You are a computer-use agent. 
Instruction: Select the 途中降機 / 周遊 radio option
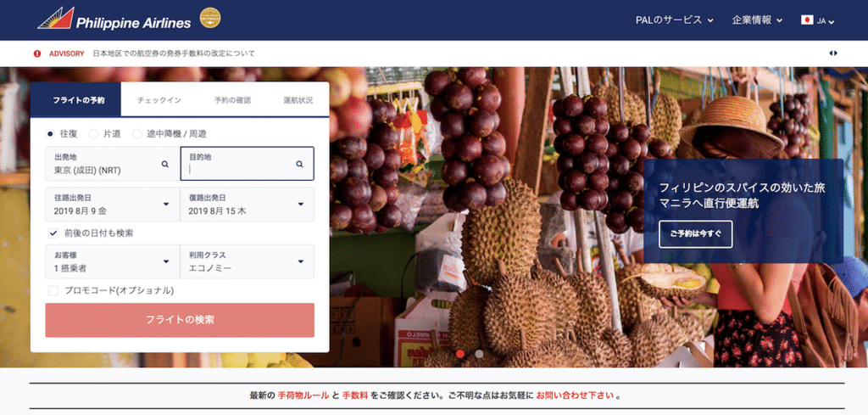pyautogui.click(x=137, y=134)
